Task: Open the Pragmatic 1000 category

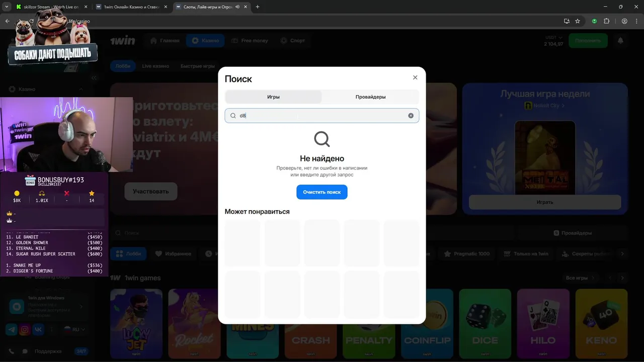Action: point(467,254)
